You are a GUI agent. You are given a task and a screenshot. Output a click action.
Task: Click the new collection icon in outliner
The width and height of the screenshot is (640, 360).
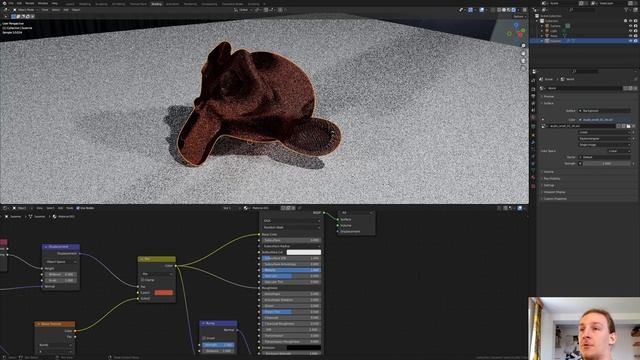click(635, 10)
